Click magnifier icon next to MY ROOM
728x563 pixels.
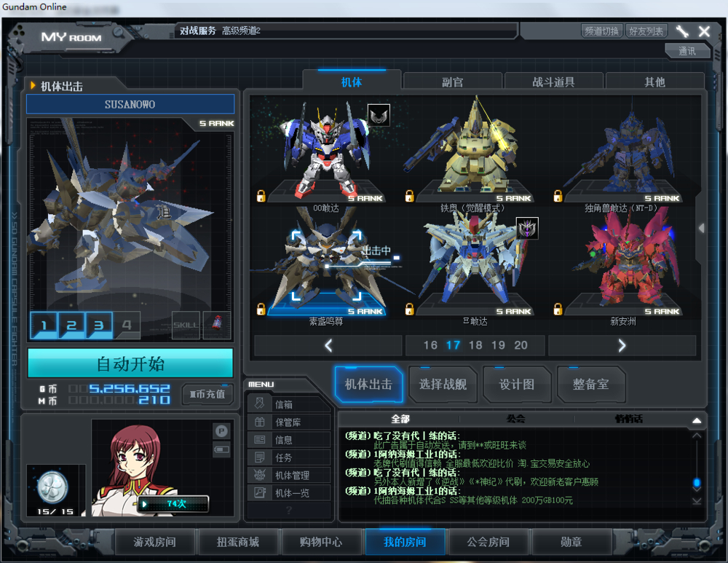[119, 32]
